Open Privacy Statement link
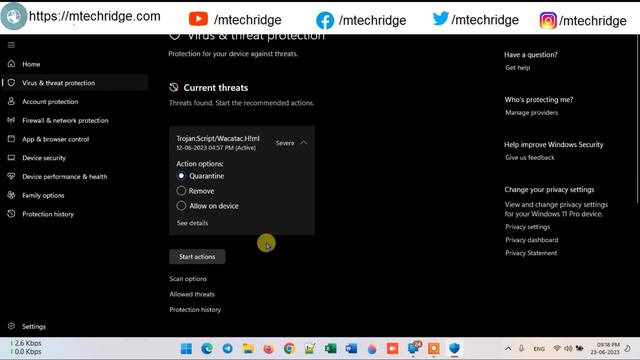 click(x=531, y=253)
